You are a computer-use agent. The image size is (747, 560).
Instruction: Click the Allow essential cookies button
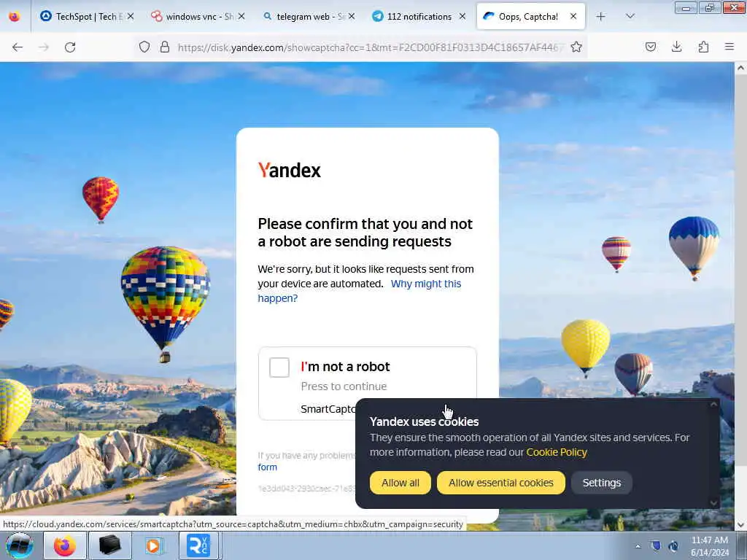coord(500,483)
